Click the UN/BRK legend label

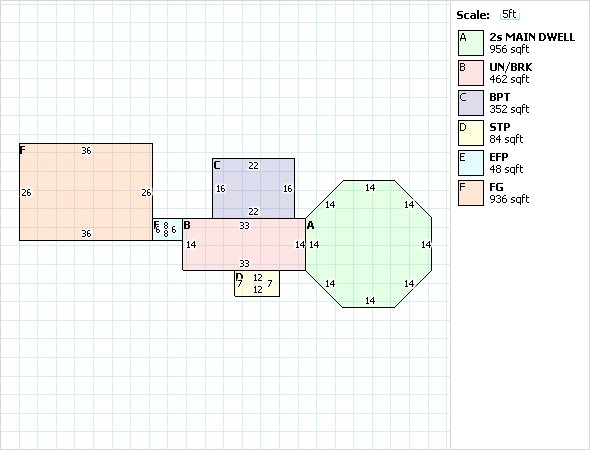click(x=511, y=67)
